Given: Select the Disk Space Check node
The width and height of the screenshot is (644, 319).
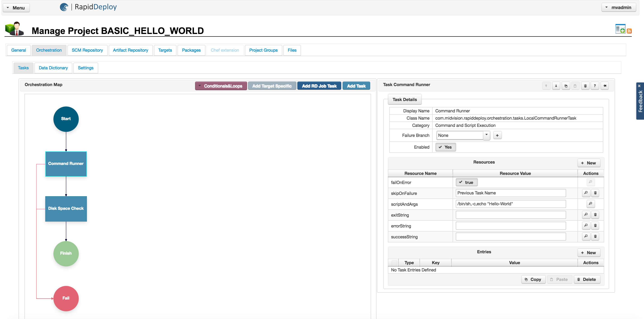Looking at the screenshot, I should (66, 209).
